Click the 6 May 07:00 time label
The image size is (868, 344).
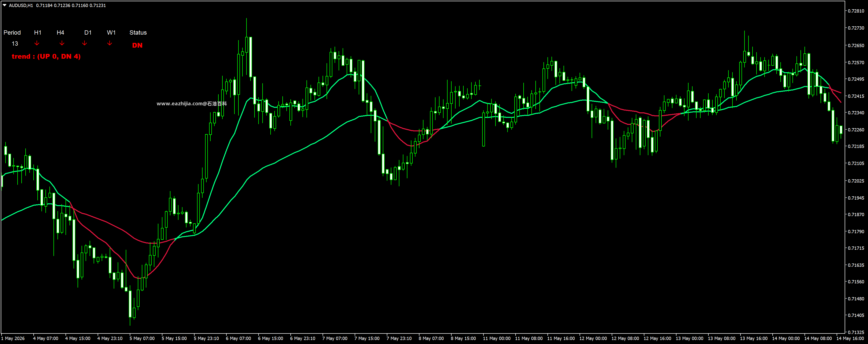click(x=238, y=339)
